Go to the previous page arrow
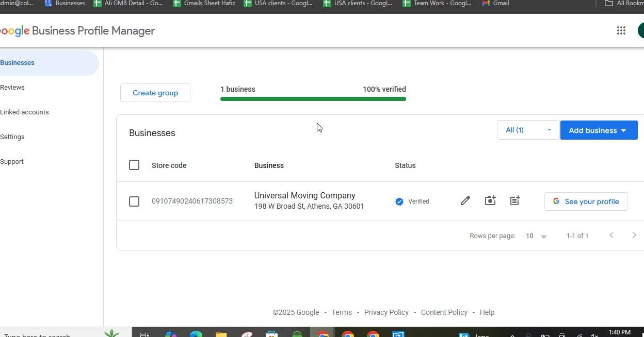The width and height of the screenshot is (644, 337). coord(611,235)
